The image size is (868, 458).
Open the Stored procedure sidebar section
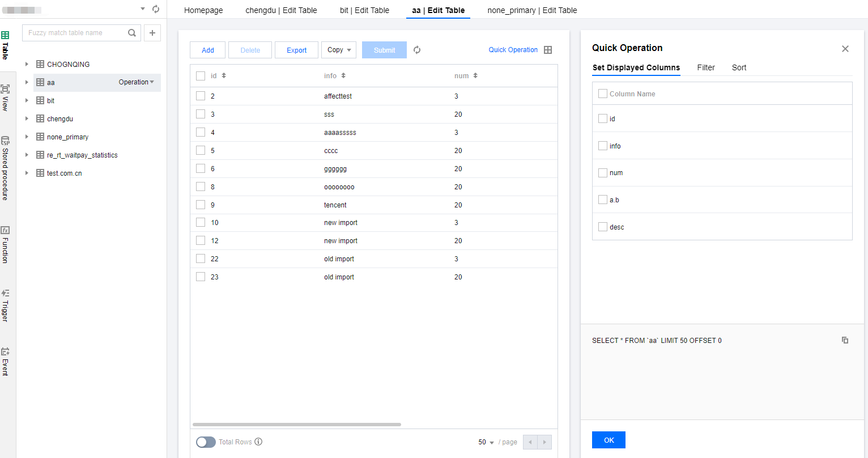(x=5, y=168)
